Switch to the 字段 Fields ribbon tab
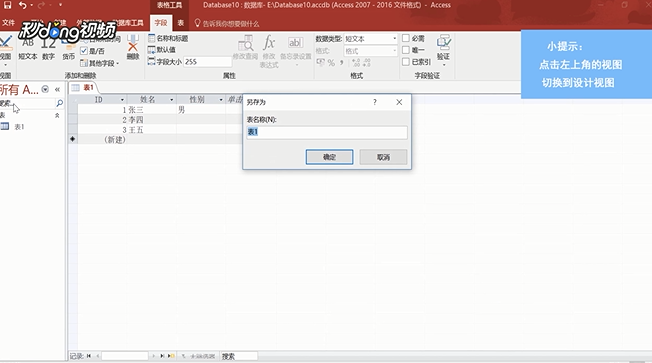Viewport: 652px width, 363px height. (161, 23)
